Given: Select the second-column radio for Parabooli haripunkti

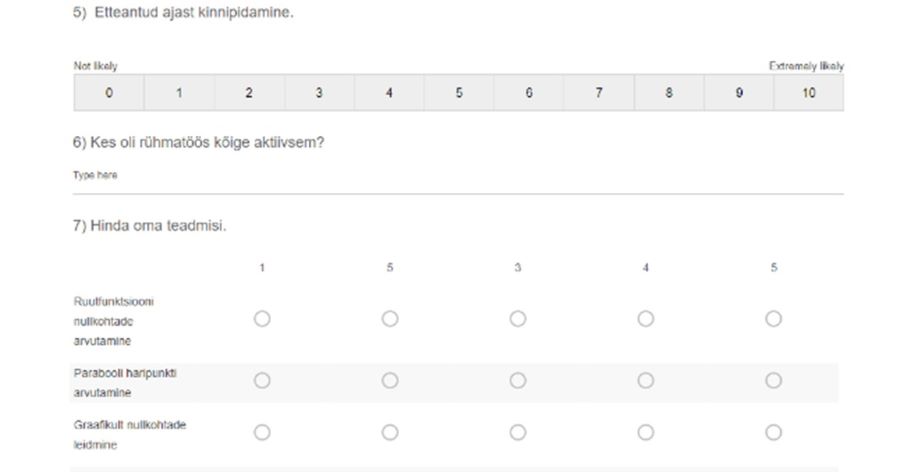Looking at the screenshot, I should (390, 381).
